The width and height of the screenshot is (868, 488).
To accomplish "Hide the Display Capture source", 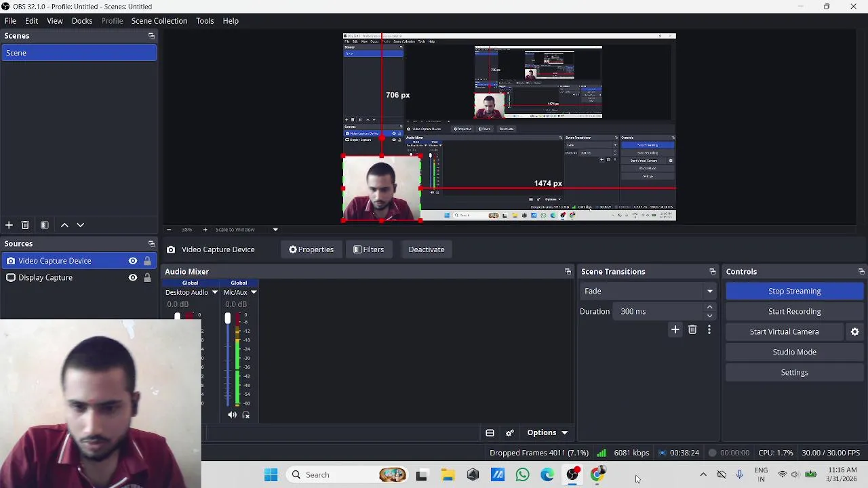I will coord(133,278).
